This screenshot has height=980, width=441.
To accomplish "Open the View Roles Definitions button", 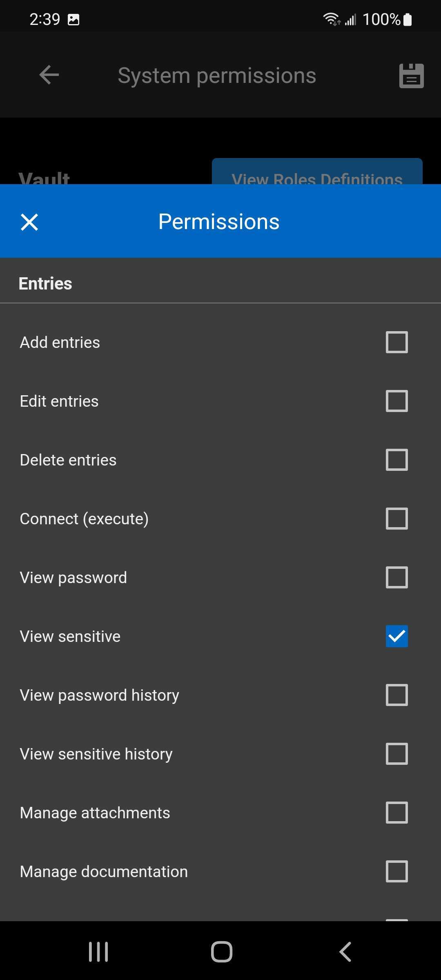I will (317, 173).
